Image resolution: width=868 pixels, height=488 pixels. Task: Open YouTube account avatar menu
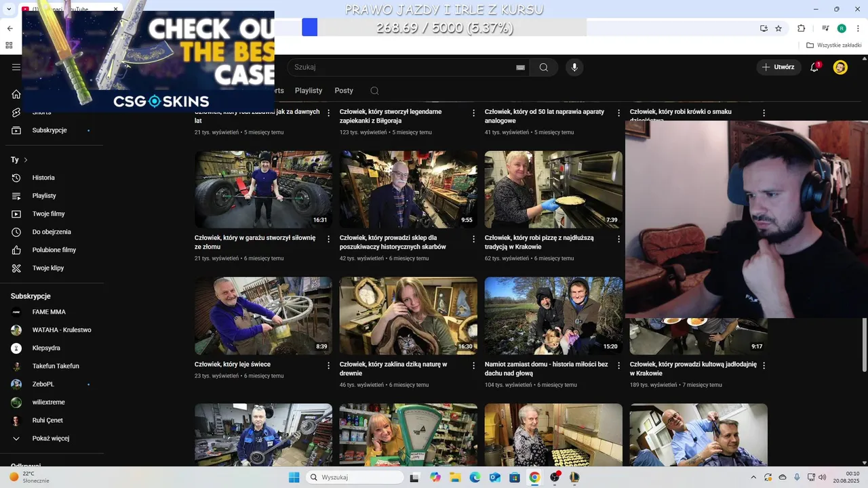(x=840, y=67)
